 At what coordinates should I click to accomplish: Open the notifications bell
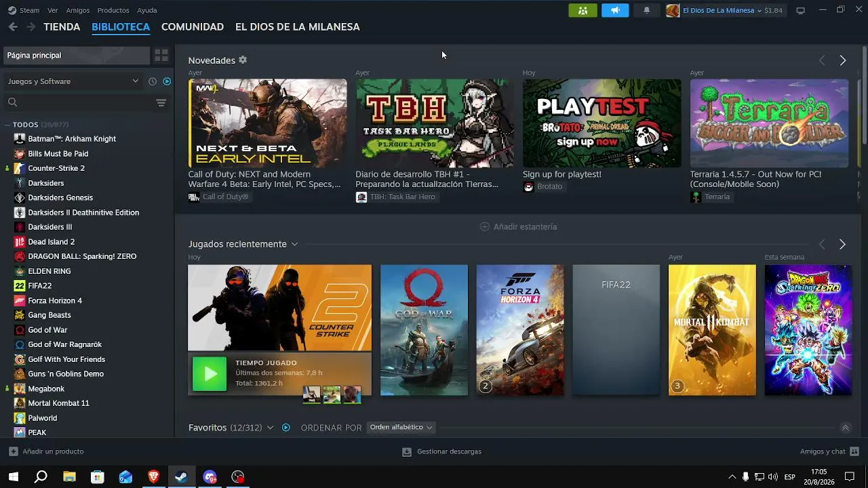tap(646, 10)
